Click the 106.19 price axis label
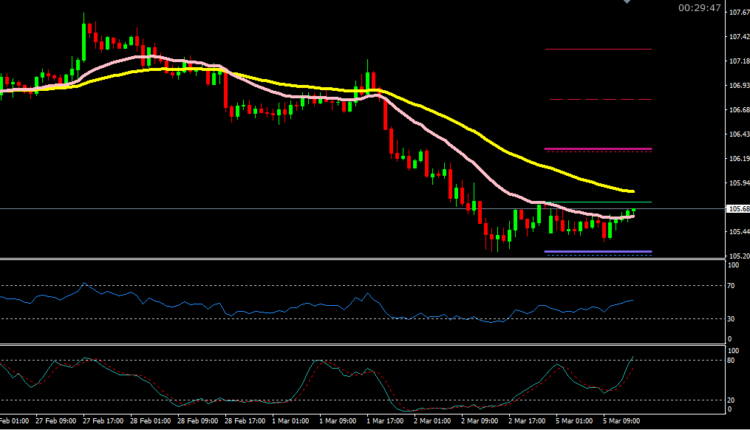Image resolution: width=750 pixels, height=430 pixels. [740, 159]
